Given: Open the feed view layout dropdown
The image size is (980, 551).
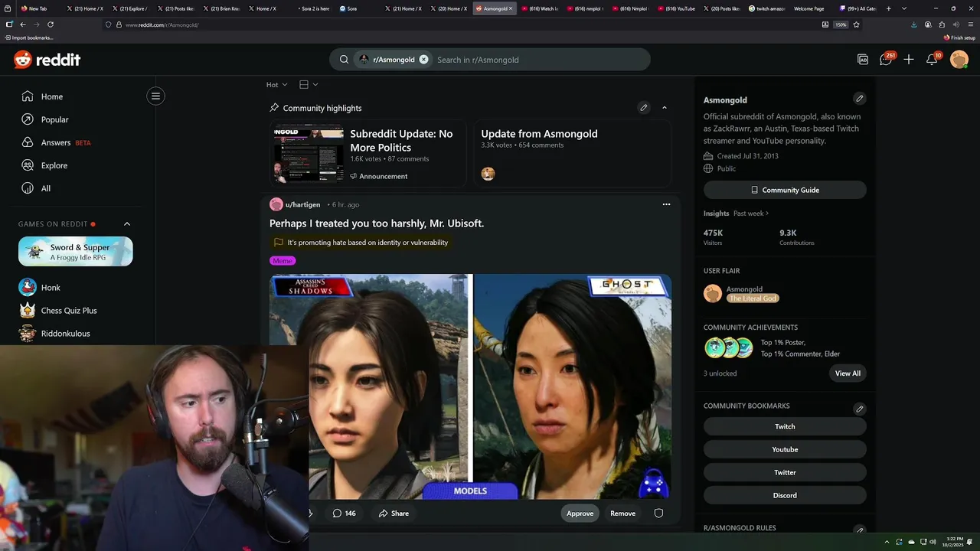Looking at the screenshot, I should click(309, 85).
